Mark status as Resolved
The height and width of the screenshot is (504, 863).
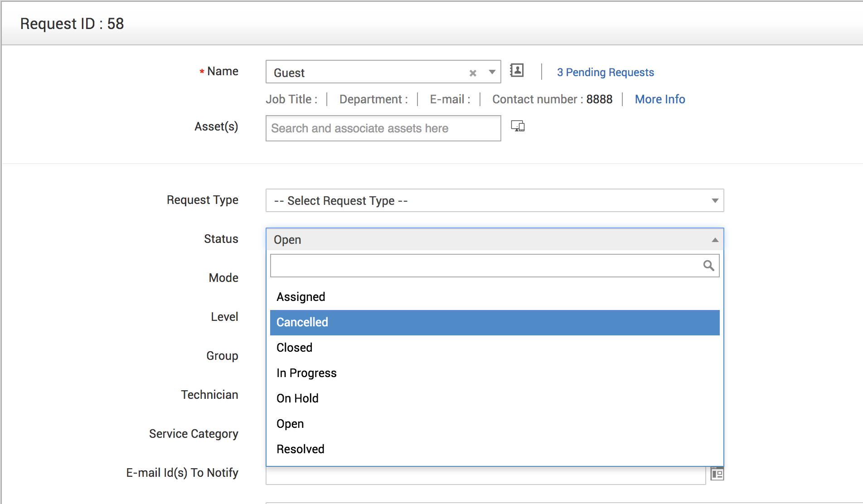[495, 449]
